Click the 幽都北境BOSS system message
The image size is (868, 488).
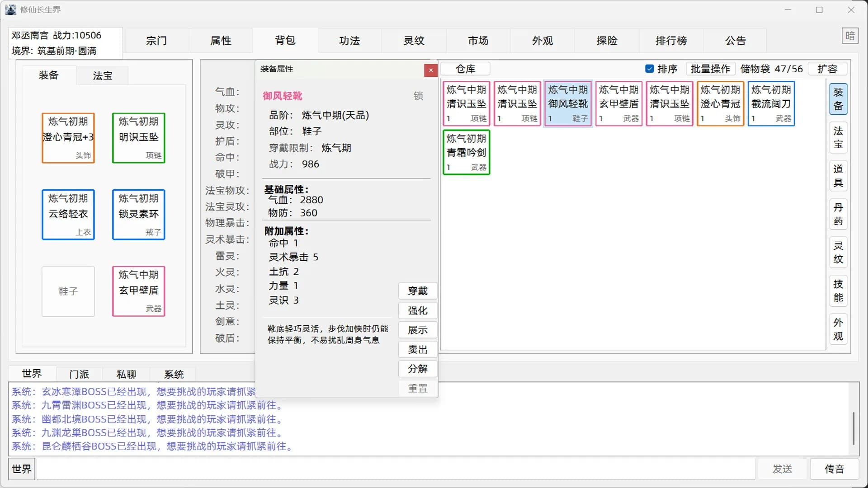[x=149, y=419]
